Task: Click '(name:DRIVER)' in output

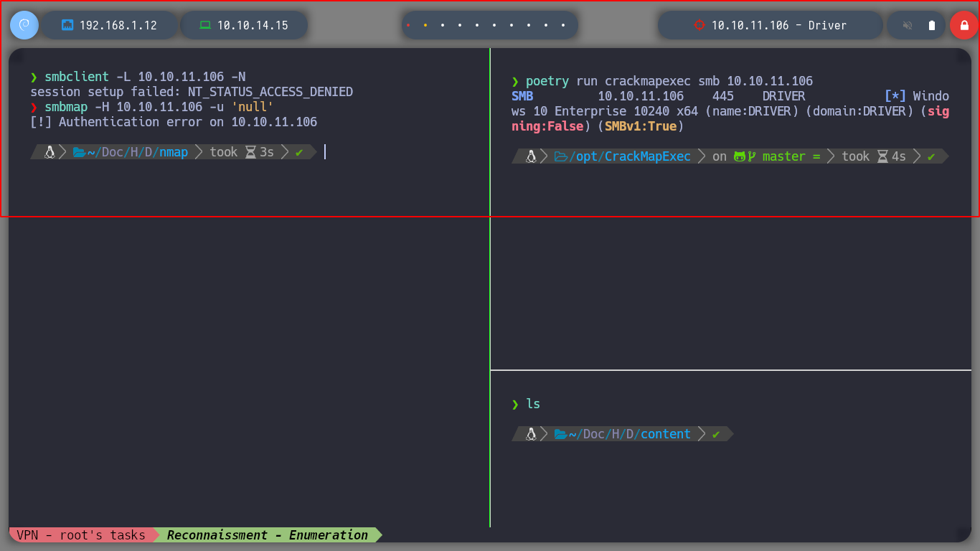Action: click(x=752, y=111)
